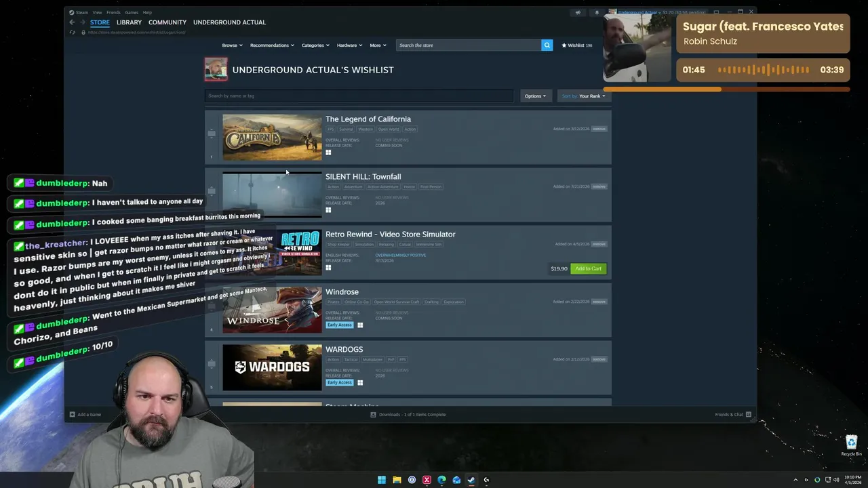Seek along the orange song progress bar

point(726,89)
